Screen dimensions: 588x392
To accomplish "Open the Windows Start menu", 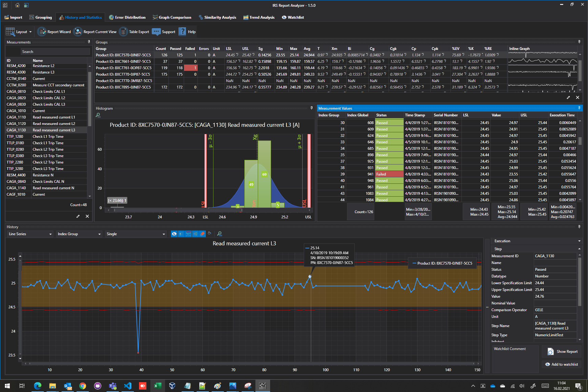I will pos(7,386).
